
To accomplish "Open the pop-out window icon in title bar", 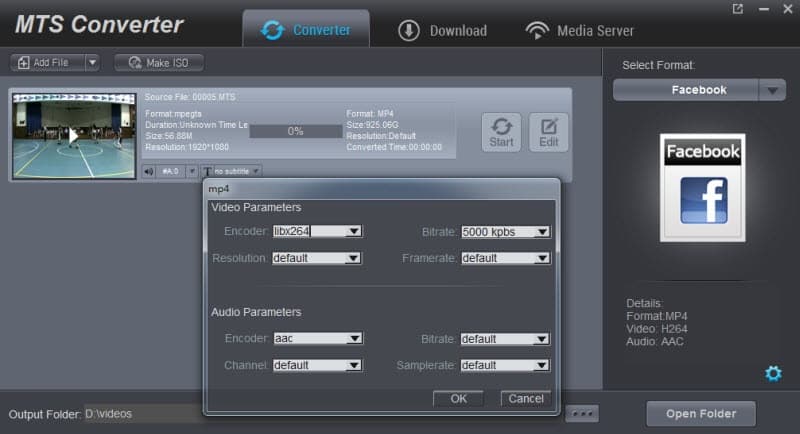I will pos(738,9).
